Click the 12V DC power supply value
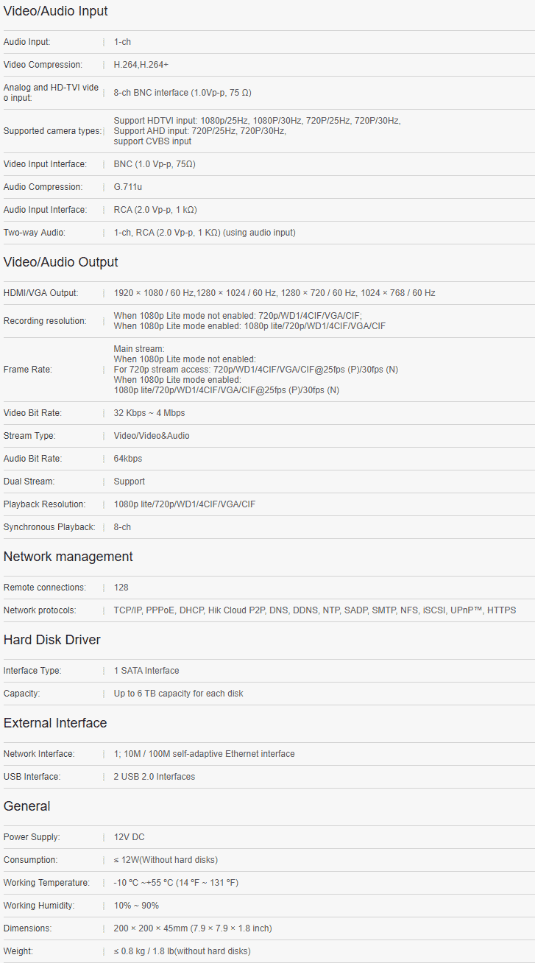The height and width of the screenshot is (980, 535). click(129, 837)
